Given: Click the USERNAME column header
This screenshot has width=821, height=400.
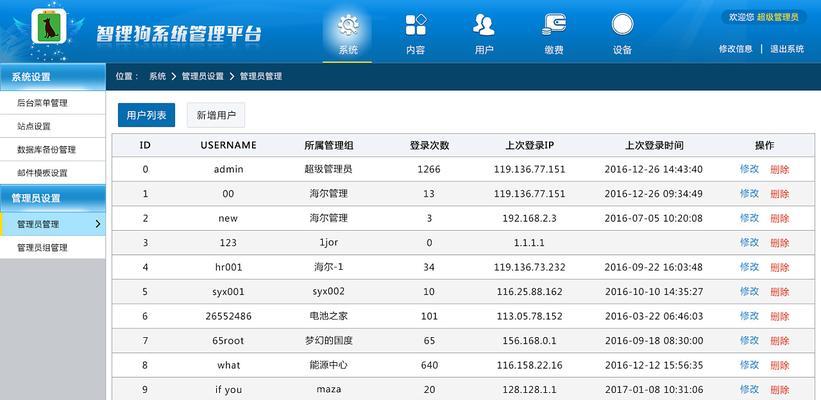Looking at the screenshot, I should click(x=228, y=145).
